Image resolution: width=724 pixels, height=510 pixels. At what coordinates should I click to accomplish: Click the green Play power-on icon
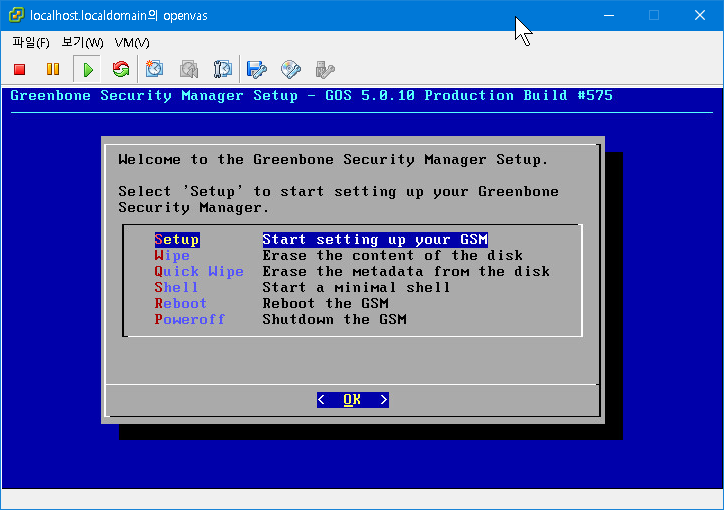click(87, 70)
